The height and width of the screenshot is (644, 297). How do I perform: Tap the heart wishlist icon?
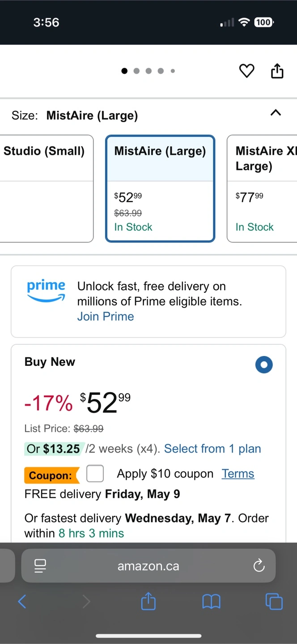246,71
